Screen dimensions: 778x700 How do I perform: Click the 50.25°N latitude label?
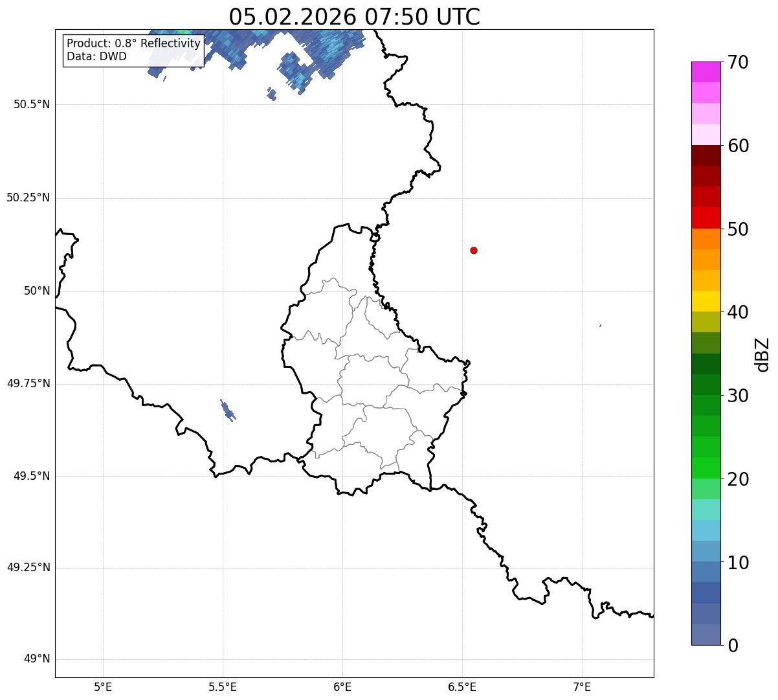click(28, 198)
